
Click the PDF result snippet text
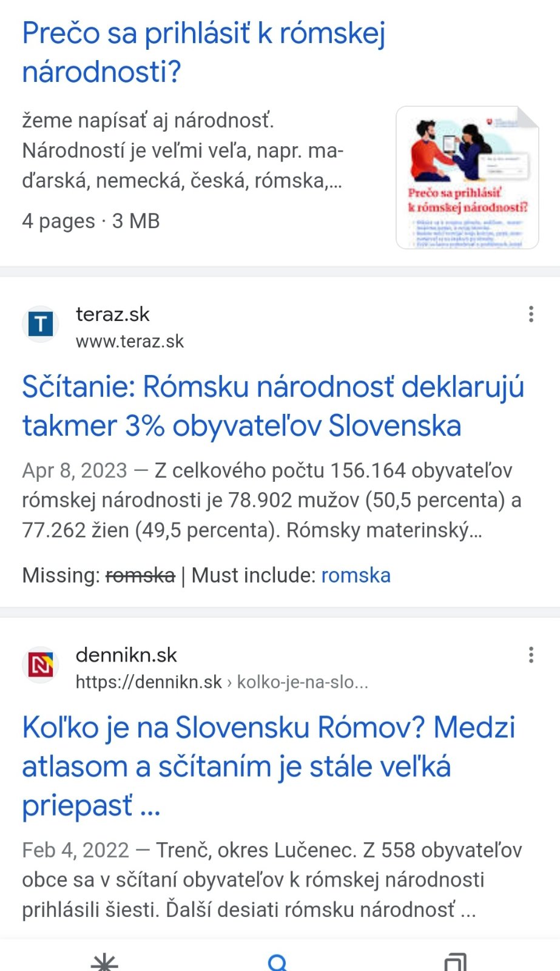pos(183,151)
